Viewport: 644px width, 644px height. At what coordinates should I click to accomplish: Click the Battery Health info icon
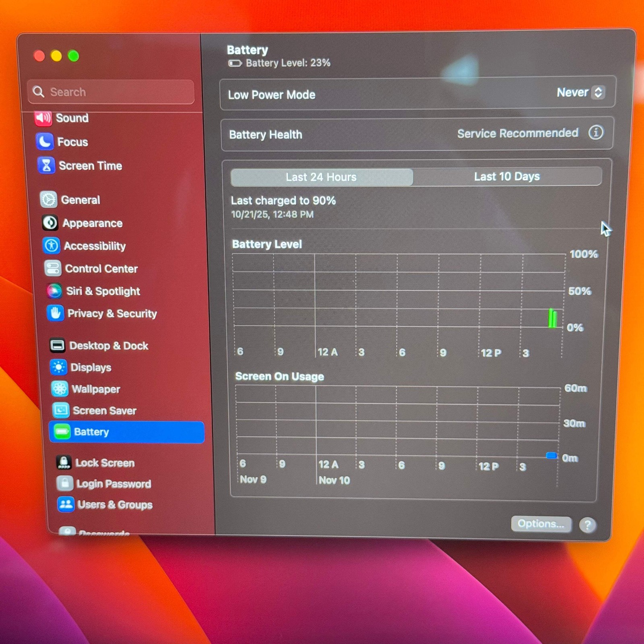tap(596, 132)
